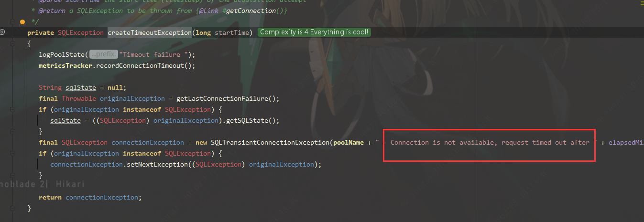
Task: Click the @ annotation gutter icon
Action: pyautogui.click(x=2, y=32)
